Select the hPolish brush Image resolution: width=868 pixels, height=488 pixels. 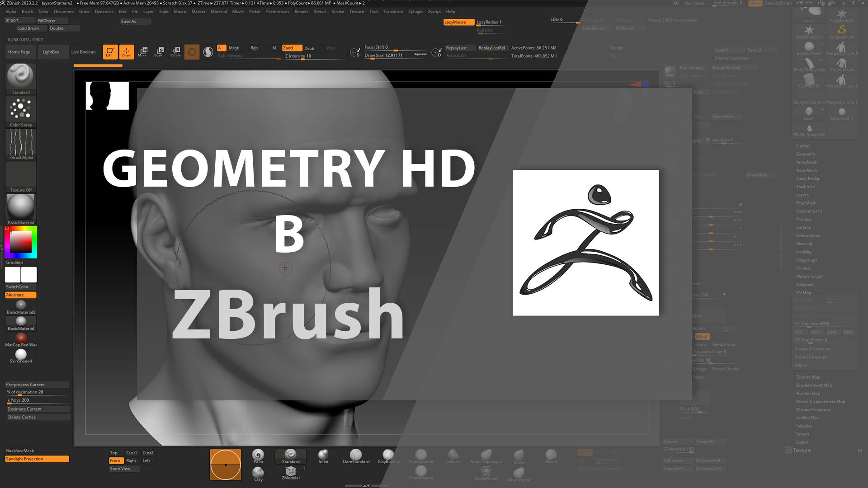pyautogui.click(x=453, y=456)
